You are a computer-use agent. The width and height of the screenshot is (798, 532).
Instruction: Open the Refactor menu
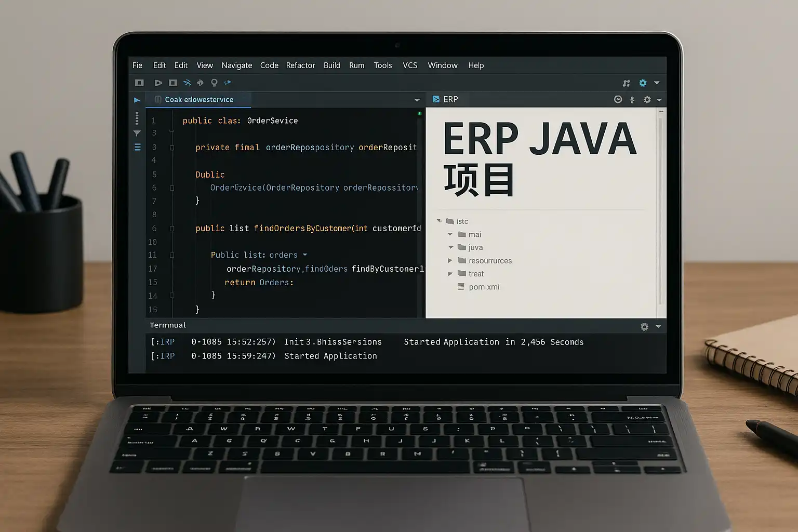click(300, 65)
